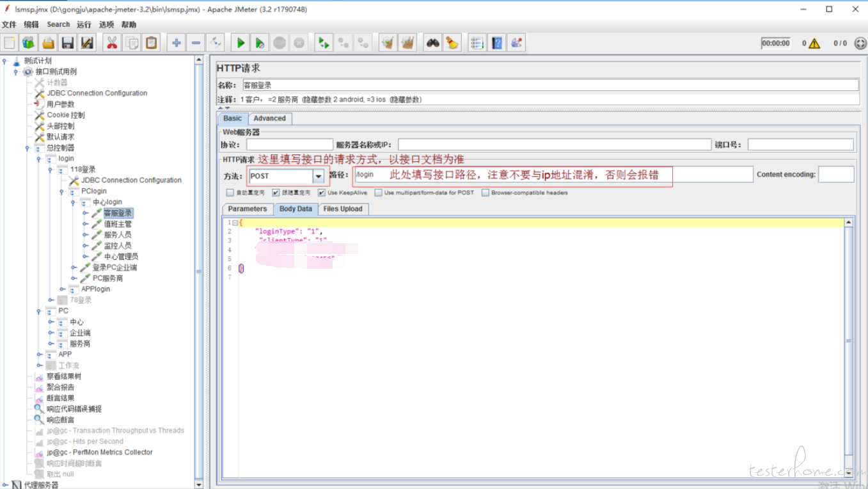
Task: Toggle the follow redirects checkbox
Action: [x=276, y=193]
